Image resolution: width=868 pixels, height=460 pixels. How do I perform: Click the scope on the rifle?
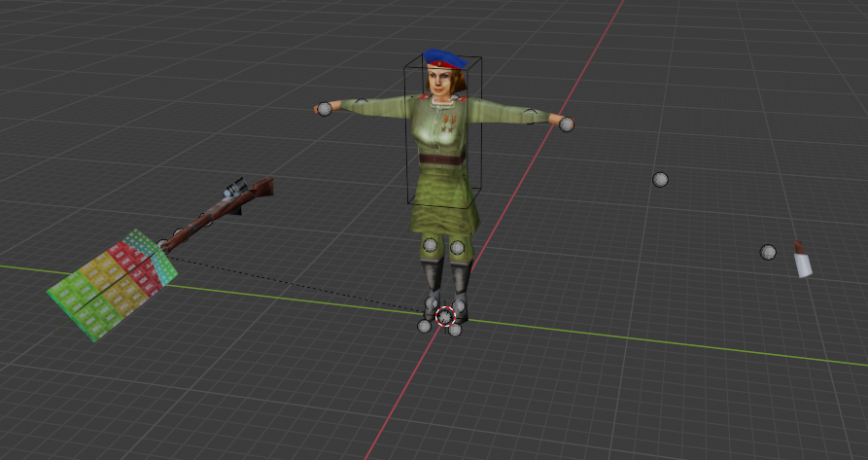236,188
